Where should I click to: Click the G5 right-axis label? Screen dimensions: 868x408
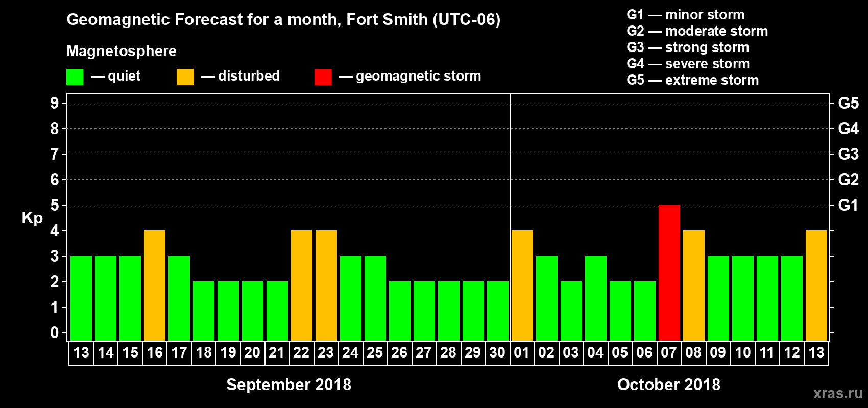pos(848,103)
